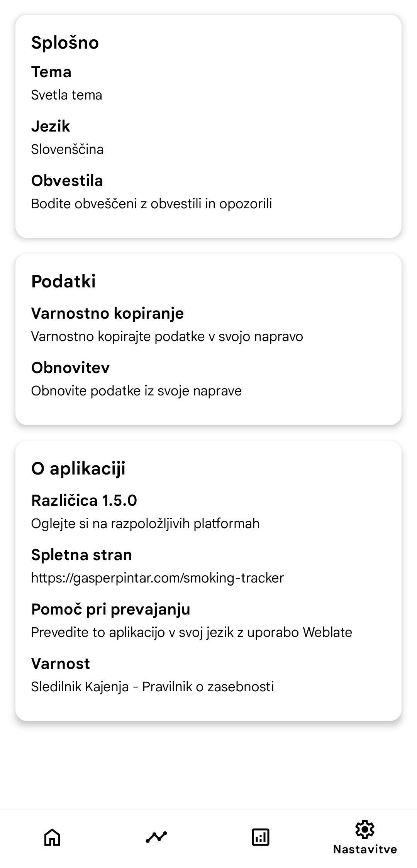Open the statistics bar chart tab

261,837
